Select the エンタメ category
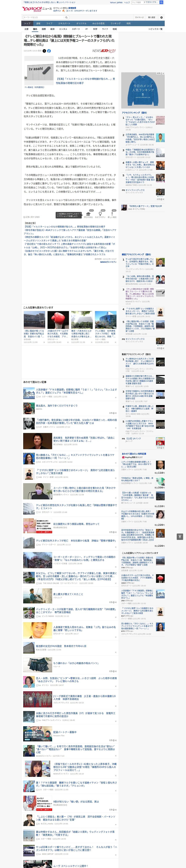Screen dimensions: 186x868 (x=63, y=29)
